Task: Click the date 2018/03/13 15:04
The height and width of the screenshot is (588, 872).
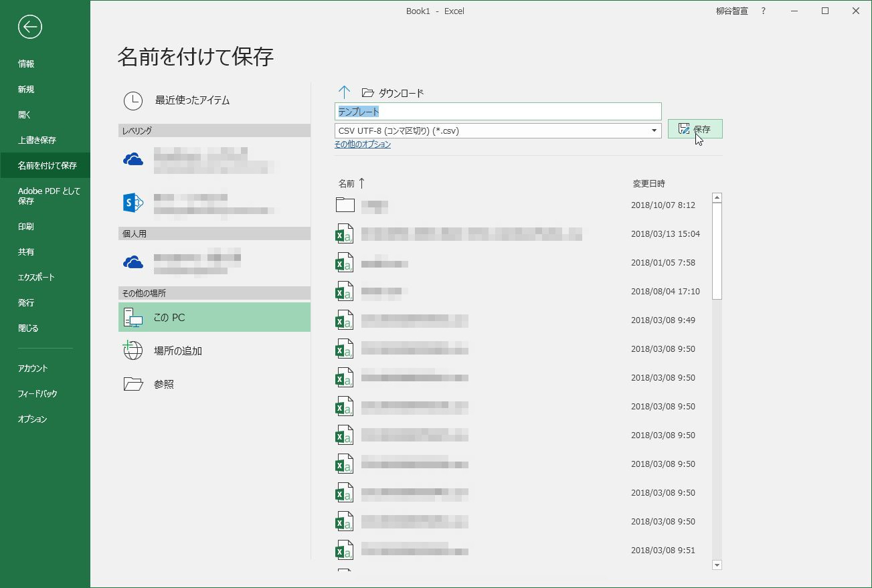Action: [x=665, y=234]
